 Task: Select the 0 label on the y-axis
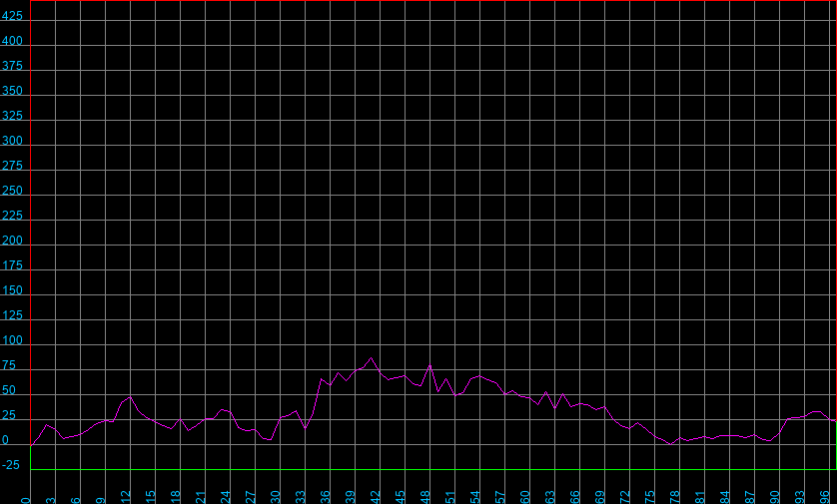(7, 441)
